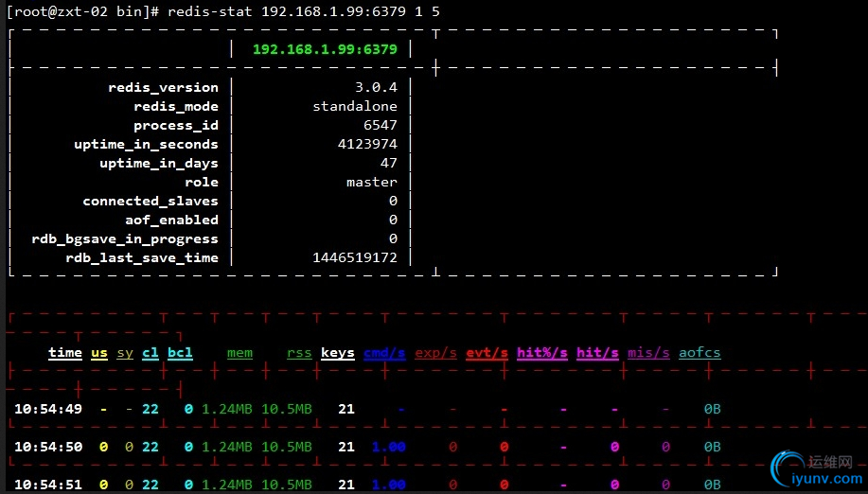Click the exp/s column header
This screenshot has height=494, width=868.
tap(435, 353)
